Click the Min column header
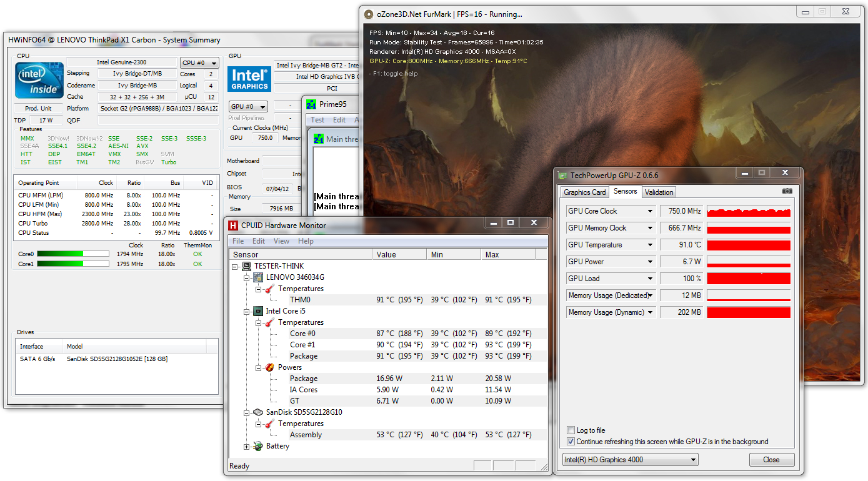This screenshot has height=481, width=868. click(x=454, y=254)
